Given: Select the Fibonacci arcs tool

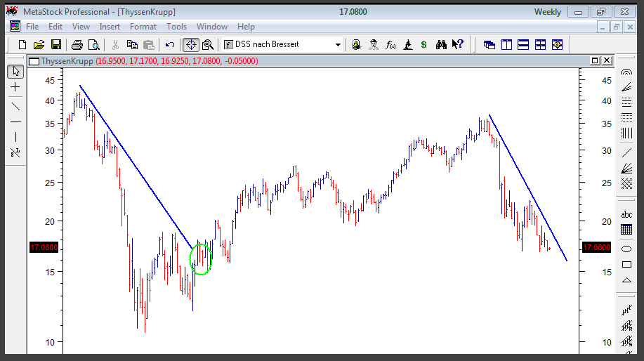Looking at the screenshot, I should (x=626, y=72).
